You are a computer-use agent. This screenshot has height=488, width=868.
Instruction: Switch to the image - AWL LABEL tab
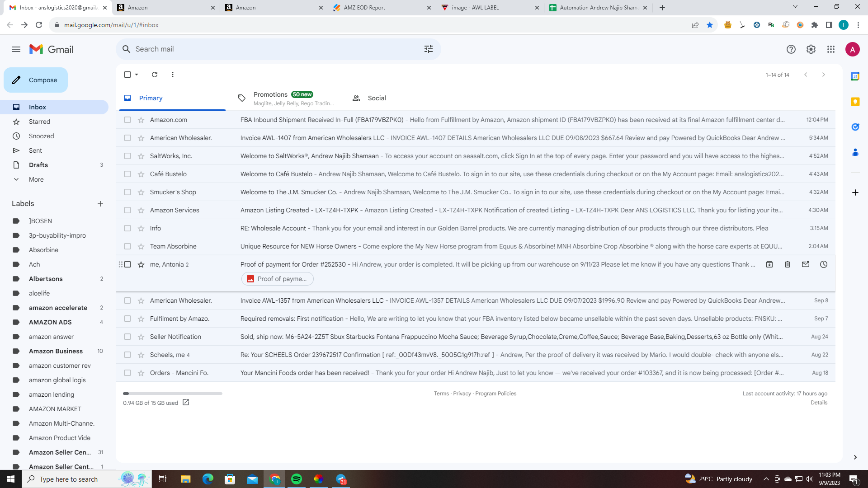pos(491,8)
